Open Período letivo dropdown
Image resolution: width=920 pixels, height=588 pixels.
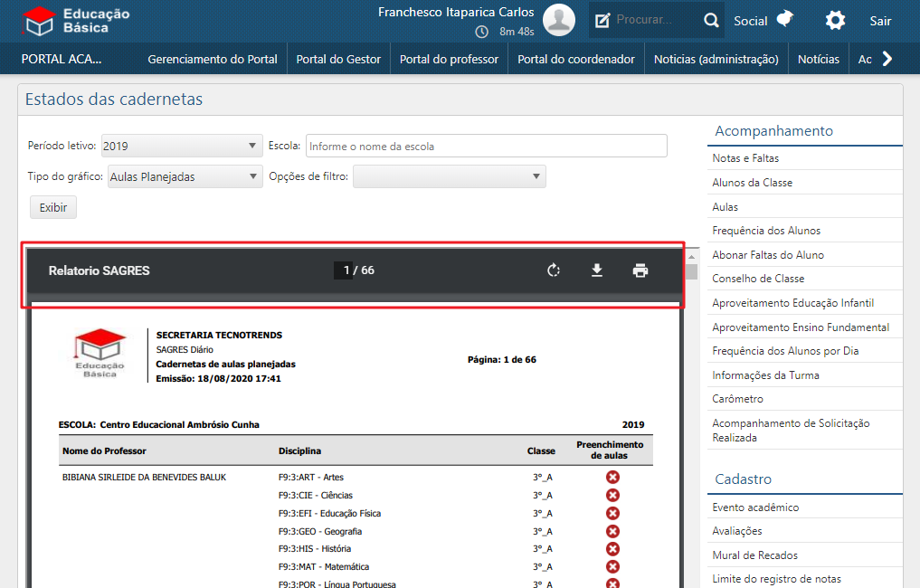[181, 147]
